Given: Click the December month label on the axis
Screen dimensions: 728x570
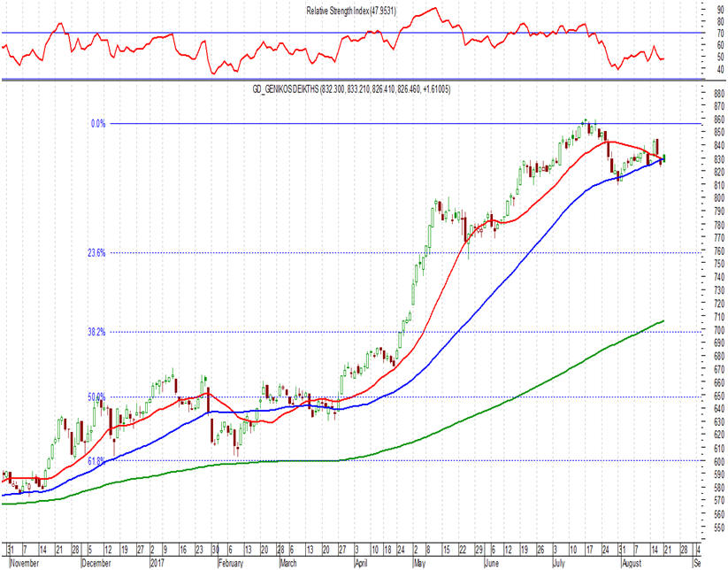Looking at the screenshot, I should [96, 563].
